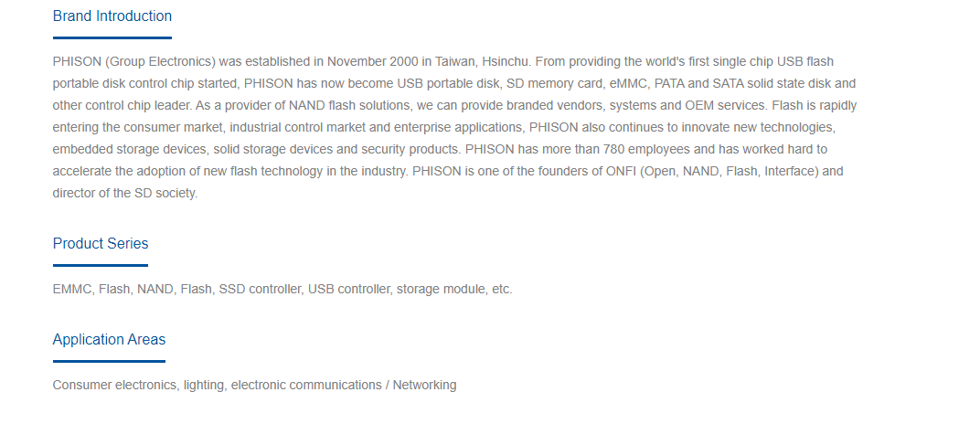Screen dimensions: 980x424
Task: Click the blue underline beneath Application Areas
Action: (x=109, y=361)
